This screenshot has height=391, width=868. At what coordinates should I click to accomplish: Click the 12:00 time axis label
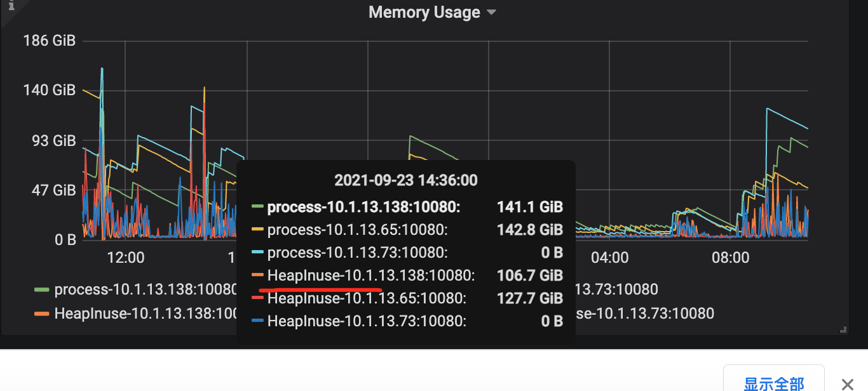click(x=126, y=258)
